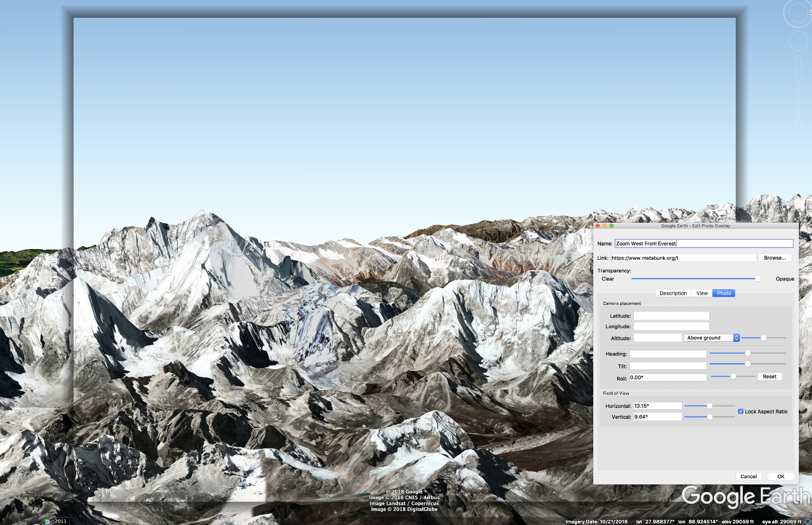Screen dimensions: 812x525
Task: Select the Photo tab
Action: (724, 293)
